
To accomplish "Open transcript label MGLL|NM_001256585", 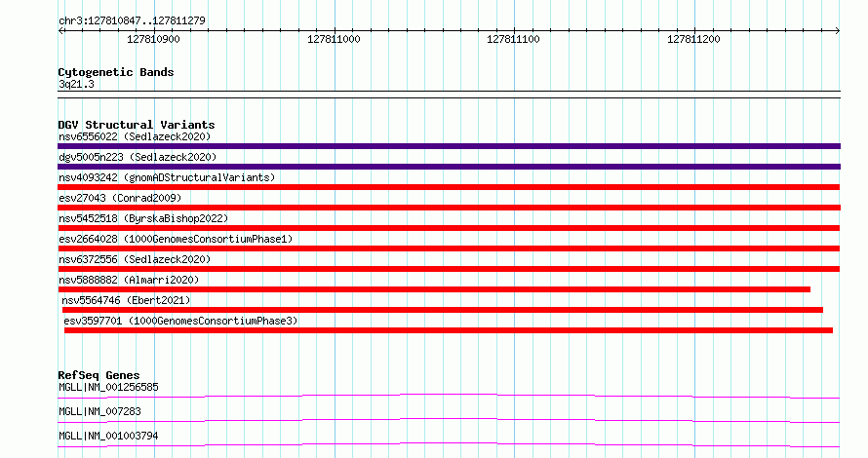I will click(108, 387).
